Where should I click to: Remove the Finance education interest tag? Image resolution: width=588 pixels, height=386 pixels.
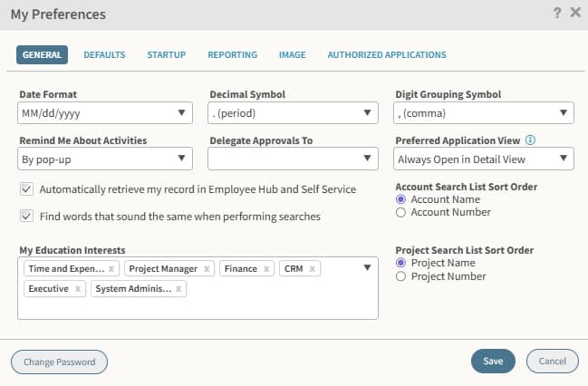[x=267, y=269]
